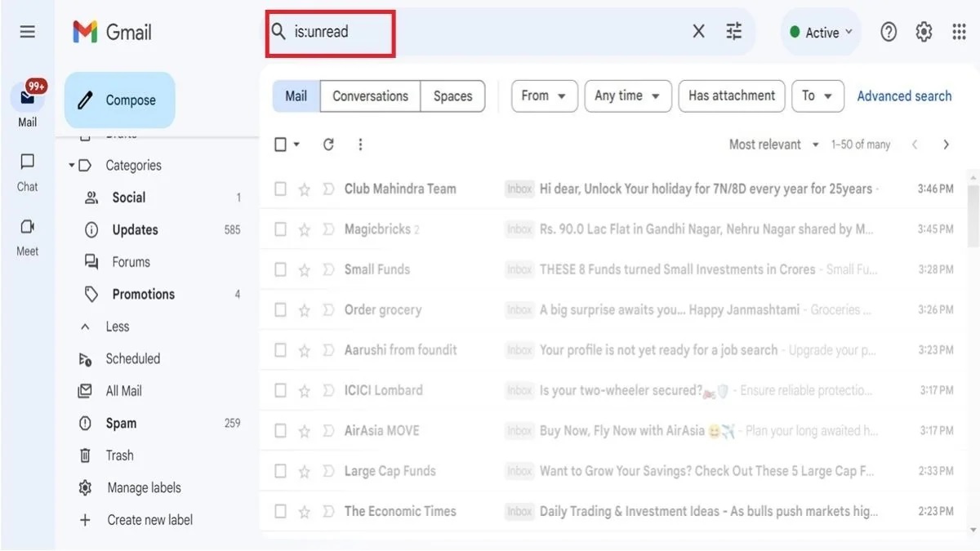This screenshot has width=980, height=551.
Task: Open the Settings gear icon
Action: point(924,32)
